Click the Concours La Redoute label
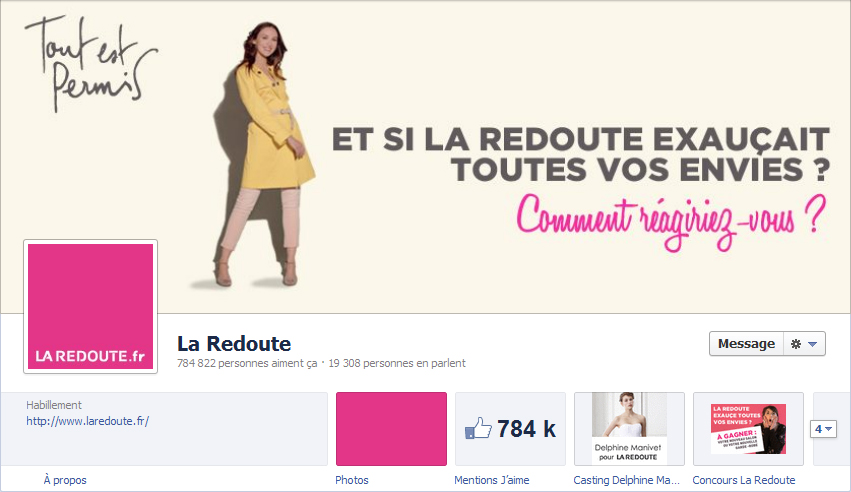The image size is (851, 492). [x=744, y=480]
